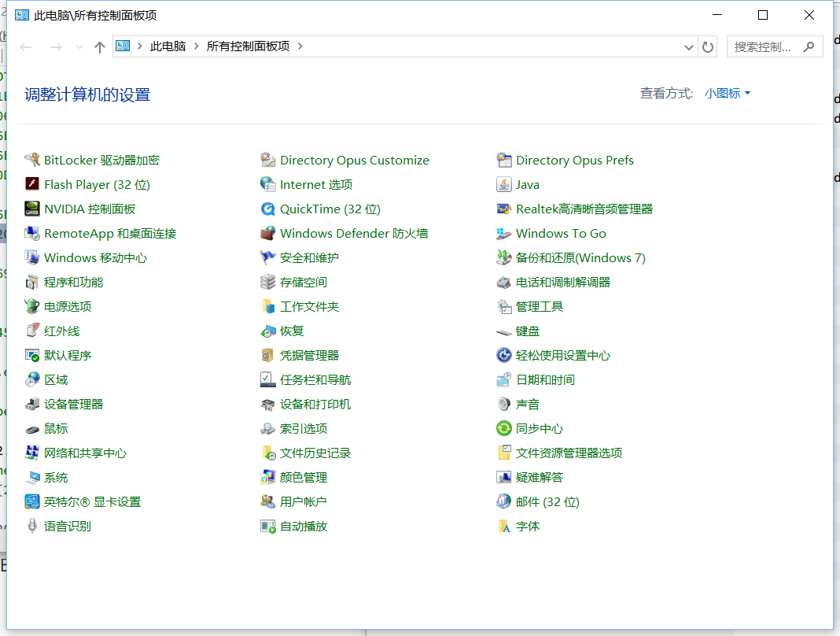Open 电源选项 settings

(x=67, y=306)
